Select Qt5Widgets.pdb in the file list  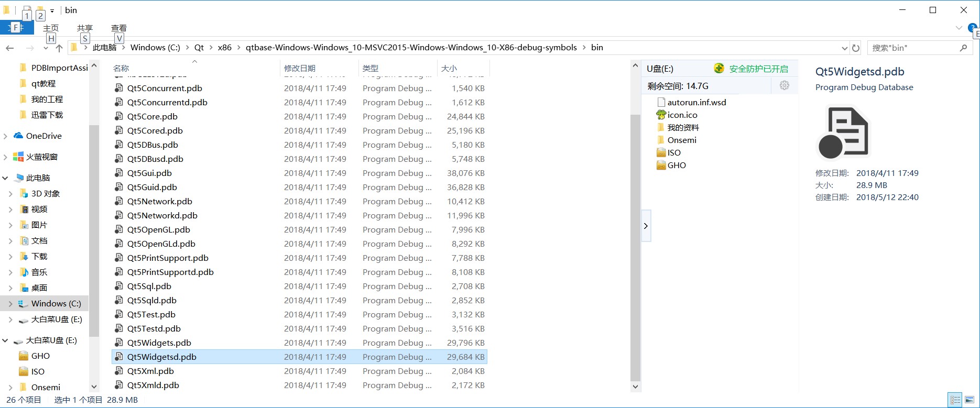click(x=159, y=343)
